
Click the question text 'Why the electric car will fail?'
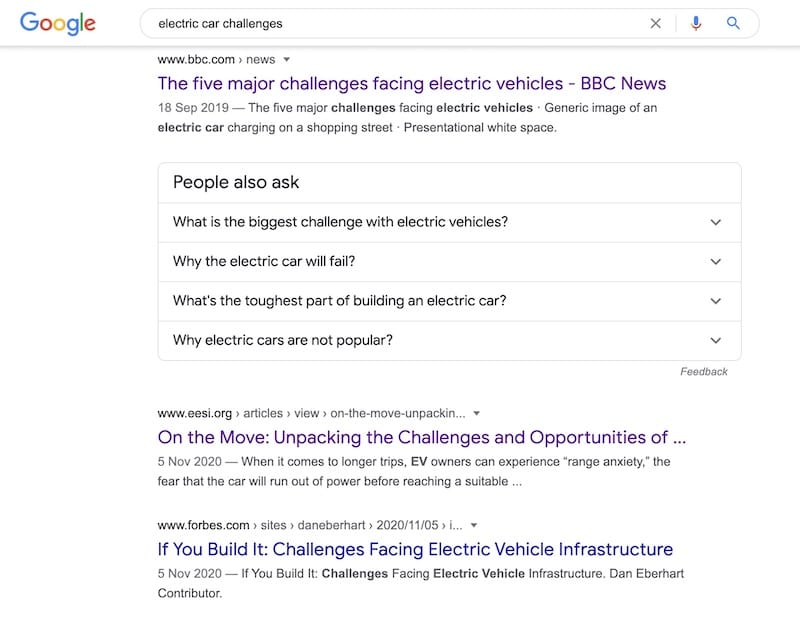pyautogui.click(x=264, y=262)
